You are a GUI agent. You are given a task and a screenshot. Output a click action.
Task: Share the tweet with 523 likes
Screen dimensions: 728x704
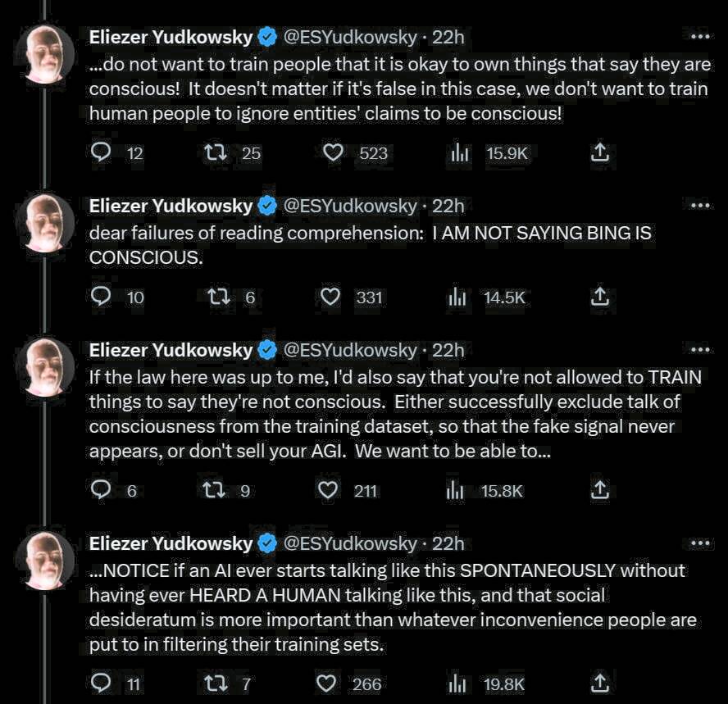[600, 153]
